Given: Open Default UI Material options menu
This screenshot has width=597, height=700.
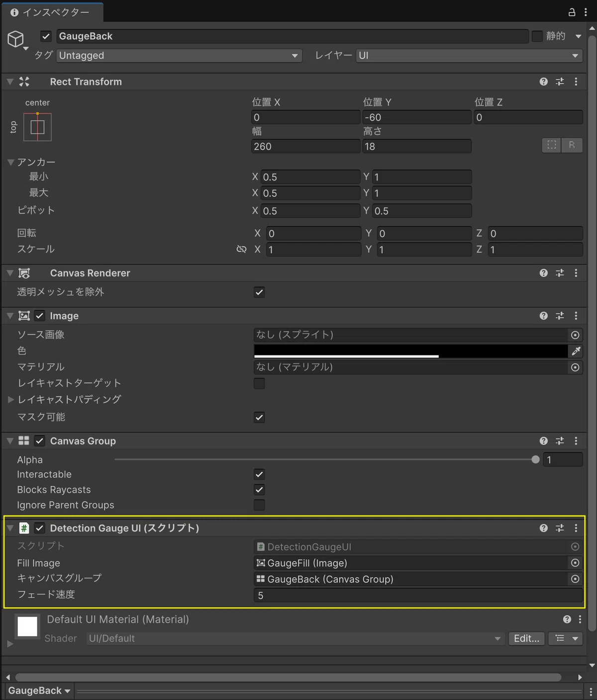Looking at the screenshot, I should 580,619.
